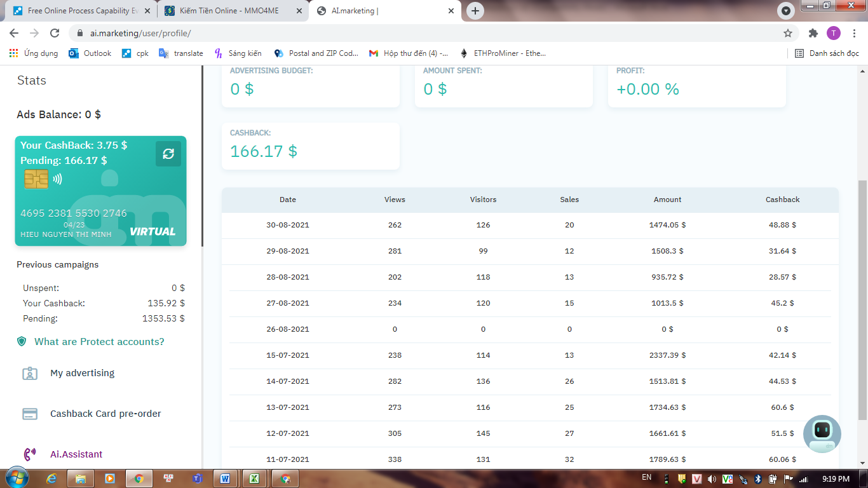This screenshot has width=868, height=488.
Task: Click the 2337.39 $ amount cell
Action: (667, 355)
